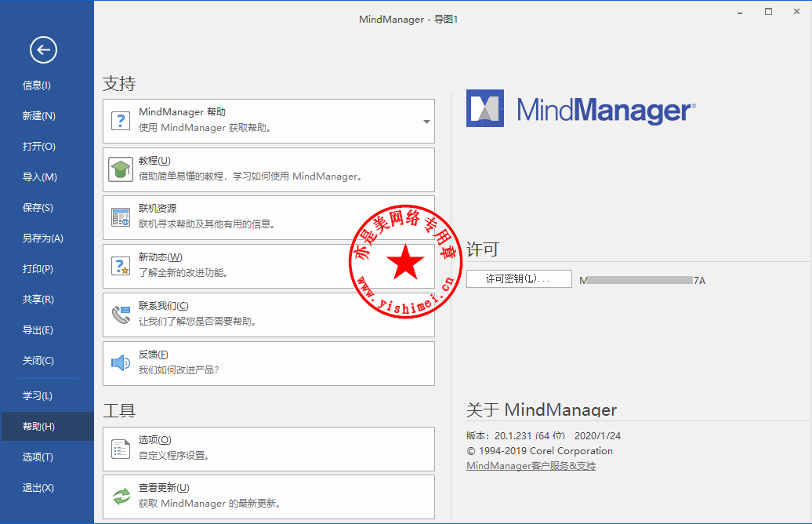Viewport: 812px width, 524px height.
Task: Click the © 1994-2019 Corel Corporation text
Action: pos(539,451)
